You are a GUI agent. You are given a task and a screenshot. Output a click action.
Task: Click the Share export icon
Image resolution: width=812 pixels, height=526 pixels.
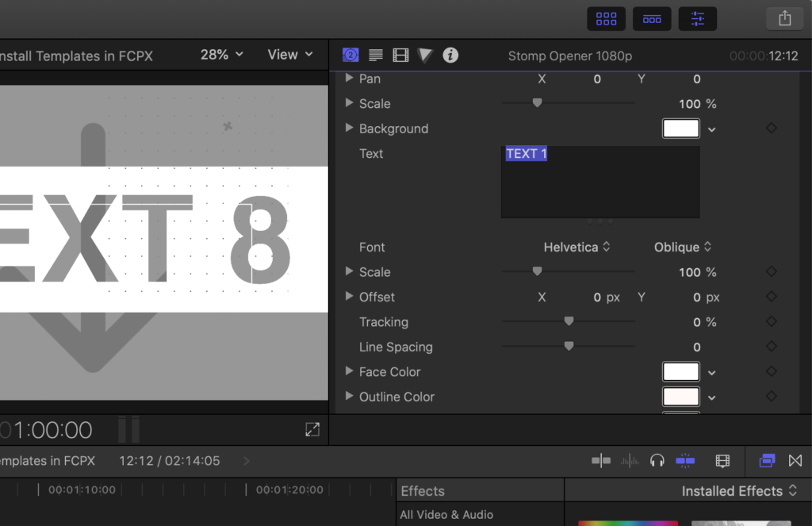784,18
